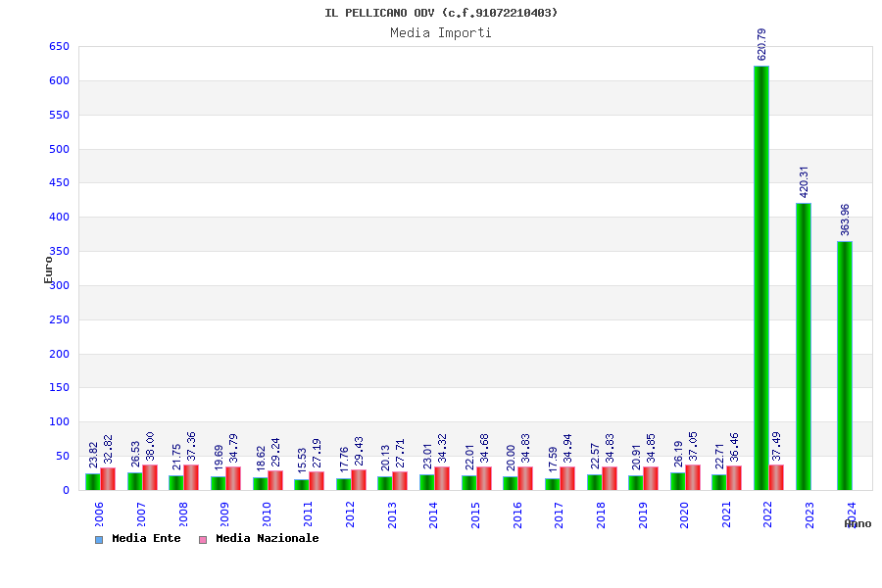Image resolution: width=882 pixels, height=588 pixels.
Task: Click the 2010 year axis label
Action: (x=267, y=514)
